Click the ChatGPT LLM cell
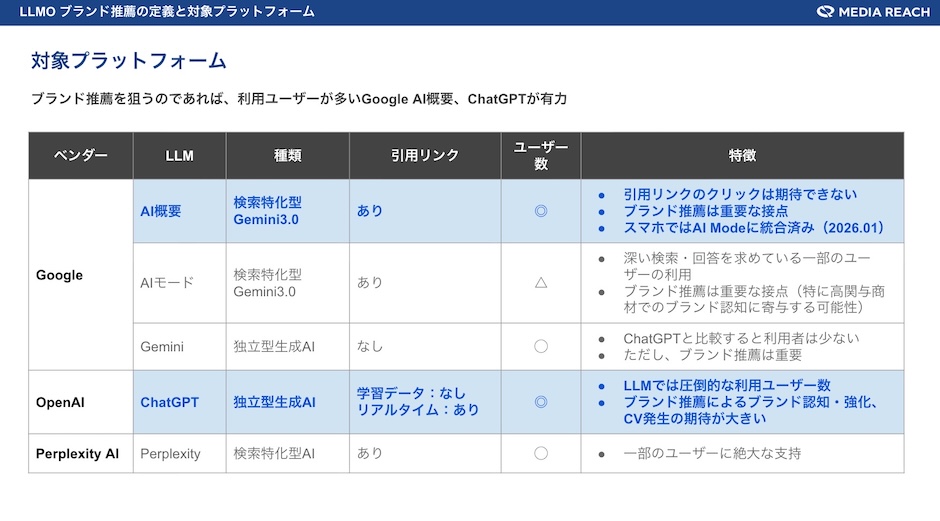Image resolution: width=940 pixels, height=521 pixels. (x=179, y=402)
